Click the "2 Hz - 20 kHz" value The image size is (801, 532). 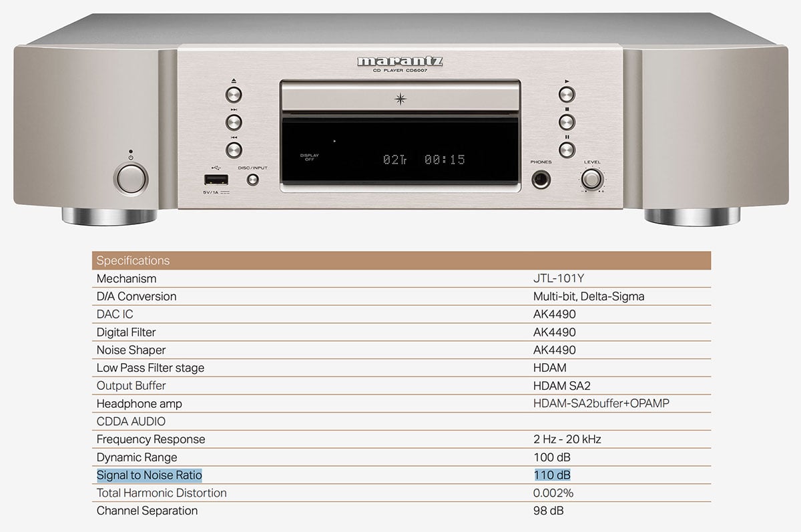pos(567,439)
